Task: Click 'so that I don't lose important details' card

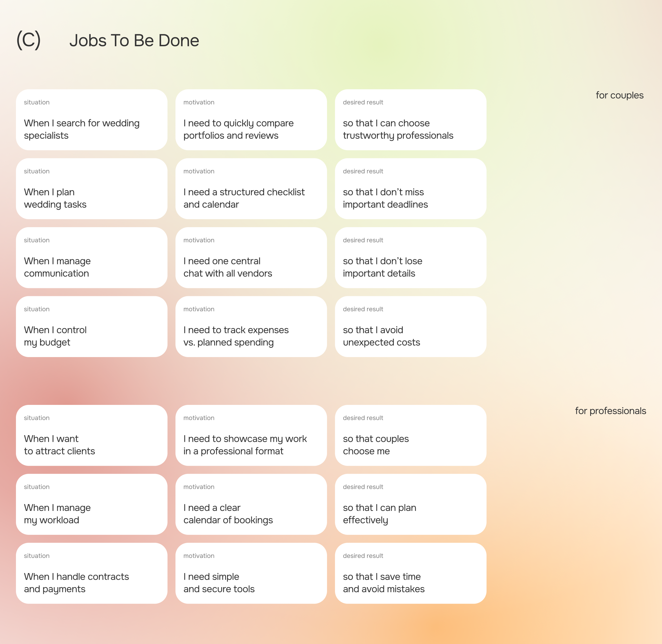Action: coord(410,258)
